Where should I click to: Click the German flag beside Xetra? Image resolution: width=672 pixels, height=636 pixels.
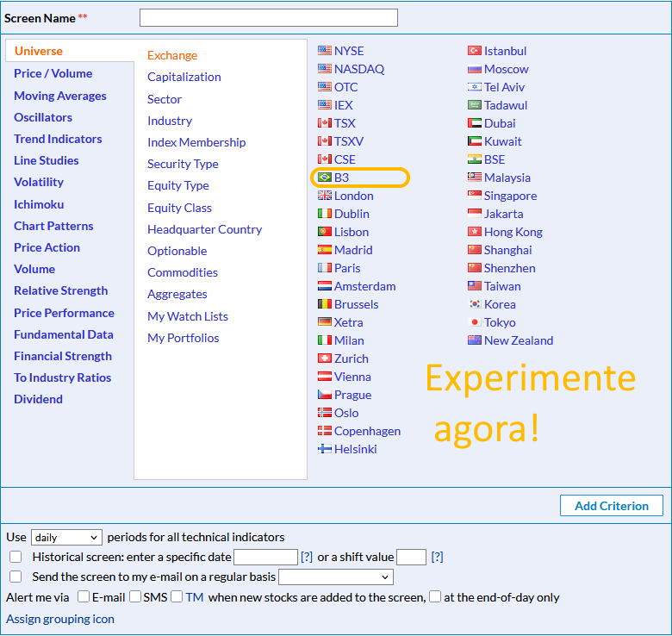pyautogui.click(x=325, y=321)
